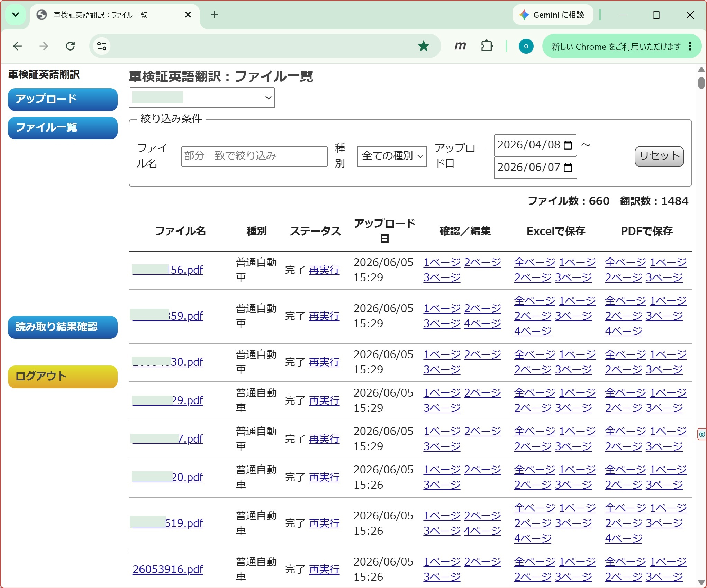Open file link ending 59.pdf
The image size is (707, 588).
point(167,316)
